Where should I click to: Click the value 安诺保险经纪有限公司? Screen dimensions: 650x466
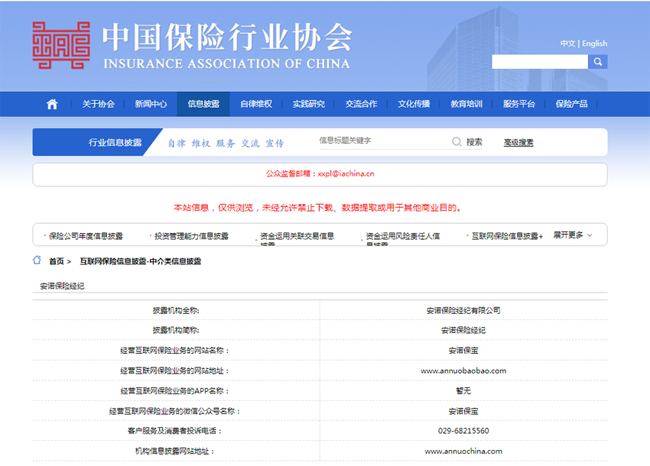[463, 310]
